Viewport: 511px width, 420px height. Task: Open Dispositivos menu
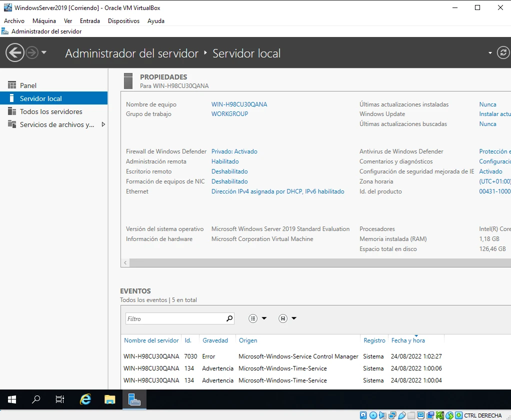[x=123, y=21]
